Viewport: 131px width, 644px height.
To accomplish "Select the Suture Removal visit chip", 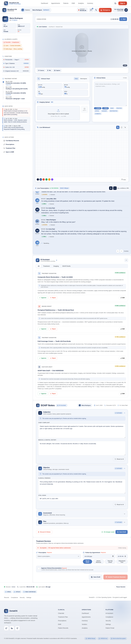I will (98, 561).
